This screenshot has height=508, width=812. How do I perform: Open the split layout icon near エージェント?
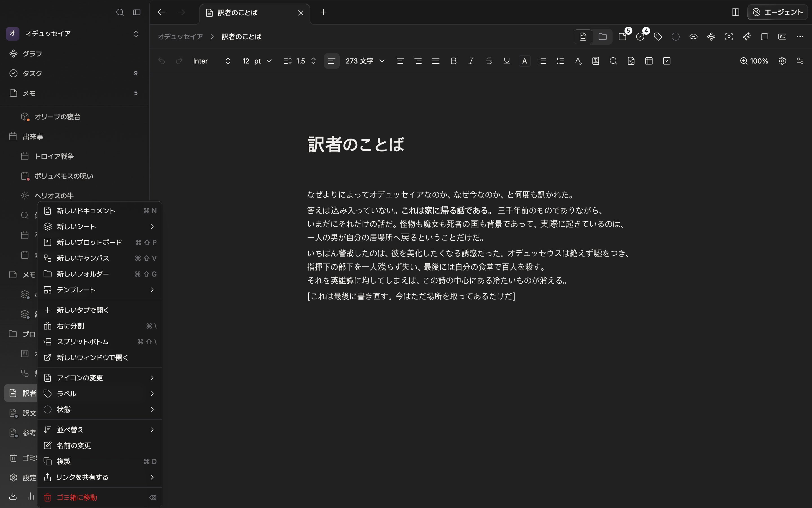735,12
